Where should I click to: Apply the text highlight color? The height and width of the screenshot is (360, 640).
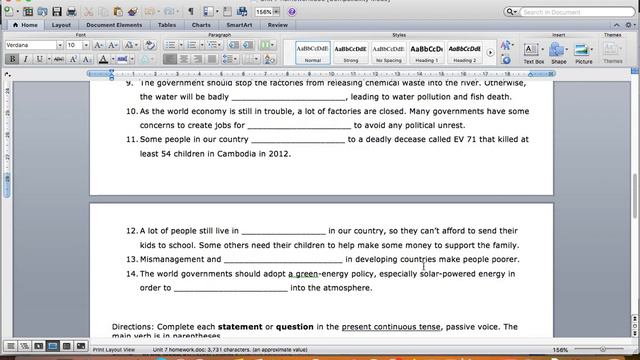122,60
